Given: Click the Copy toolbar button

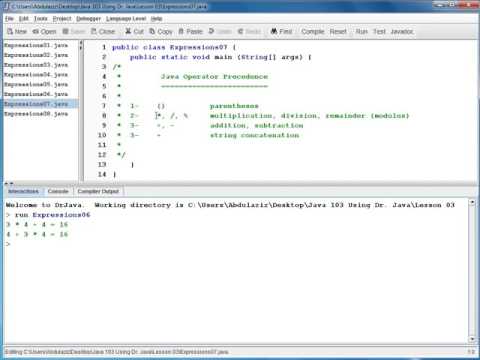Looking at the screenshot, I should (161, 31).
